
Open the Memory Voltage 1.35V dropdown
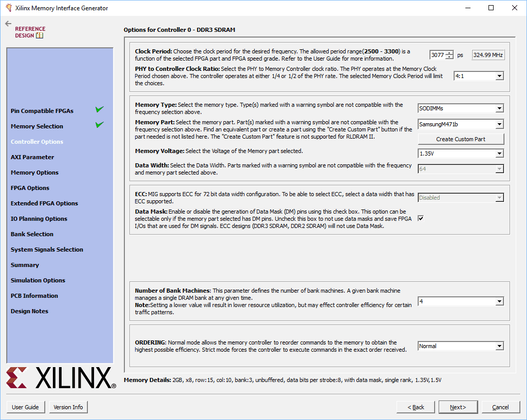460,154
